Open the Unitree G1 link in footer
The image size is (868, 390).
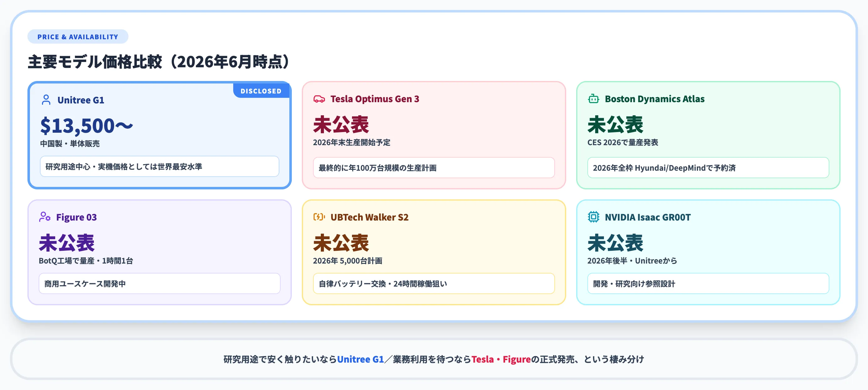[x=360, y=359]
